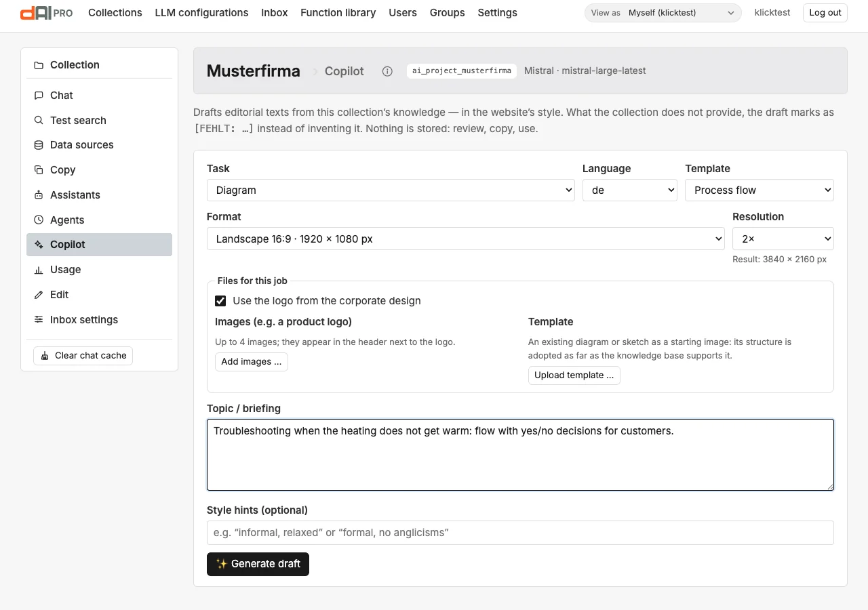The height and width of the screenshot is (610, 868).
Task: Click the Agents clock icon
Action: coord(39,220)
